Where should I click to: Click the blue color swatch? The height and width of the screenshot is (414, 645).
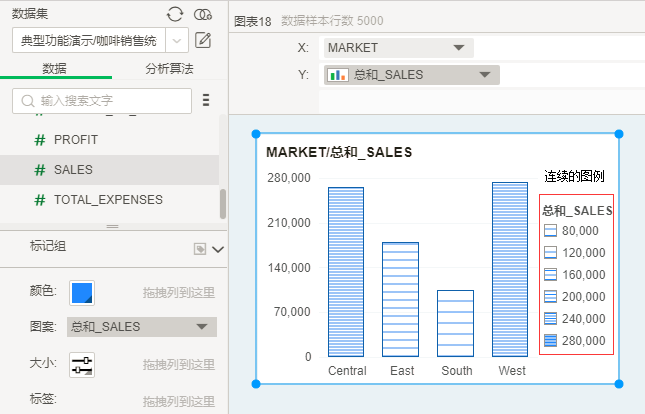(82, 292)
